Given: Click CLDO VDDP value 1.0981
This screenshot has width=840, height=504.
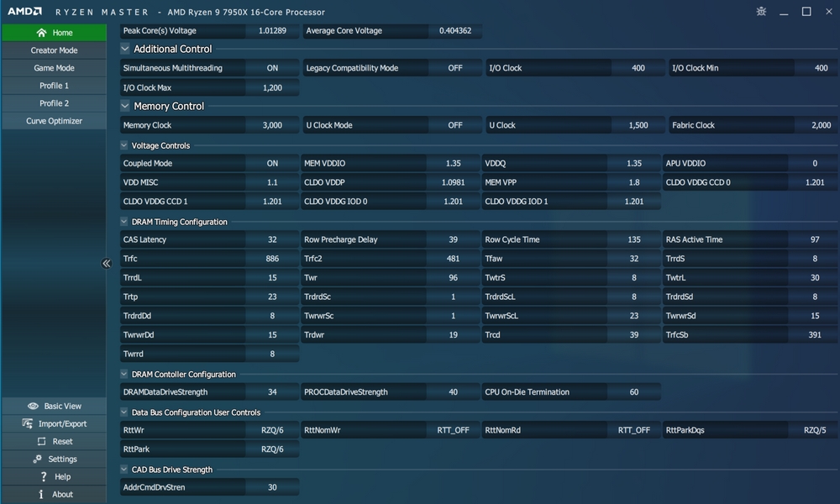Looking at the screenshot, I should pyautogui.click(x=453, y=182).
